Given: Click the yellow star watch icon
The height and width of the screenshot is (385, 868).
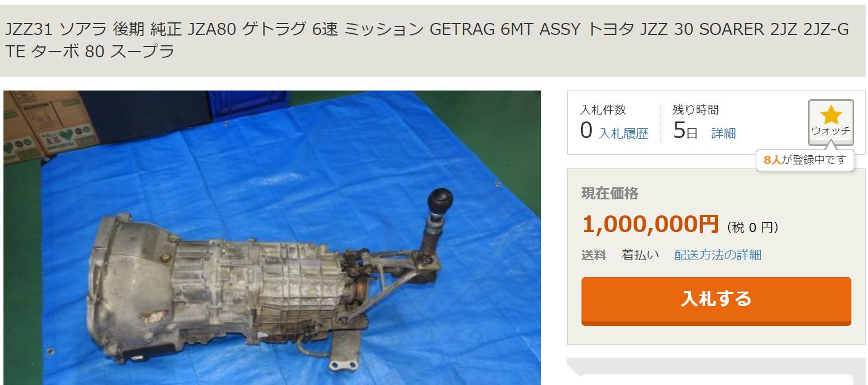Looking at the screenshot, I should (x=831, y=115).
